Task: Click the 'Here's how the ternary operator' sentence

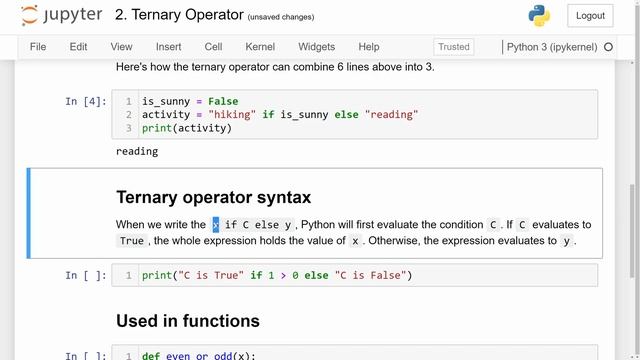Action: coord(275,67)
